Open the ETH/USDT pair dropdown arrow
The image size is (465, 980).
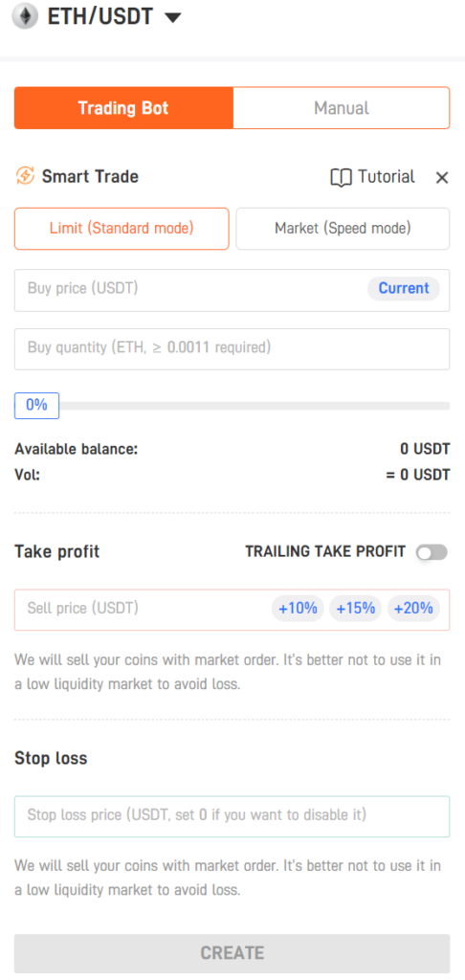click(173, 17)
